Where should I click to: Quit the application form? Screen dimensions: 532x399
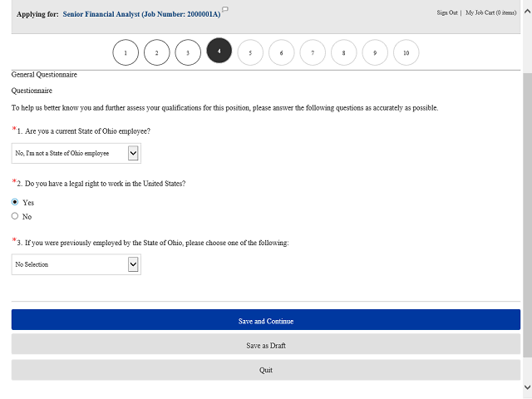pos(266,370)
